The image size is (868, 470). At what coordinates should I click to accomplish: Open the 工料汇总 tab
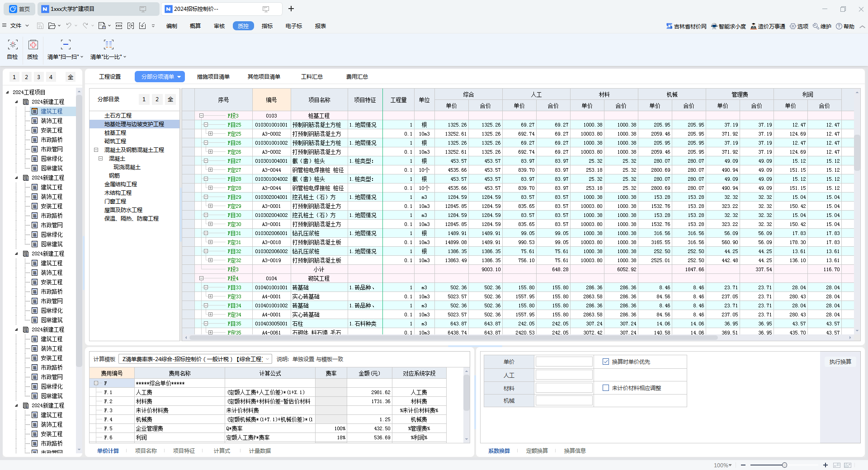pos(312,77)
